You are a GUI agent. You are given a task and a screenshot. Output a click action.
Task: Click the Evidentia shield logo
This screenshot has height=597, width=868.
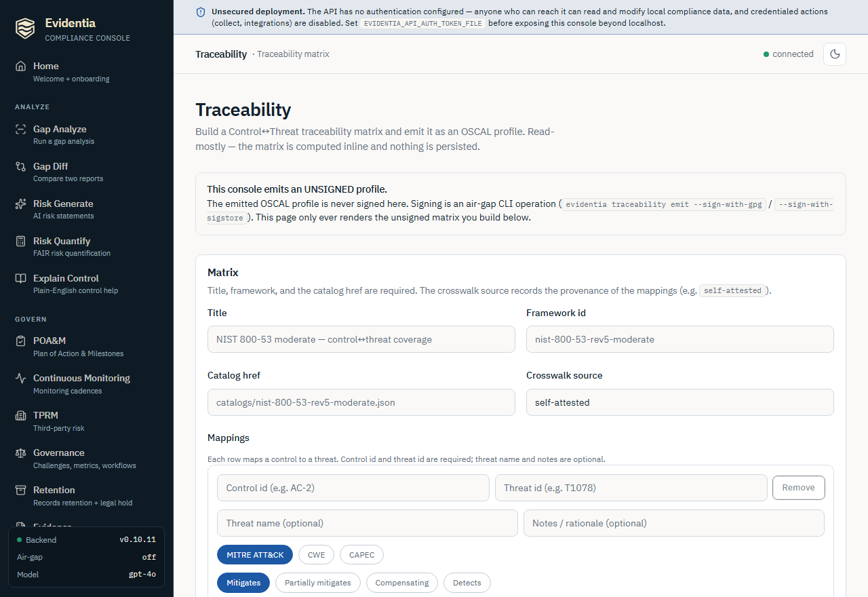(25, 29)
